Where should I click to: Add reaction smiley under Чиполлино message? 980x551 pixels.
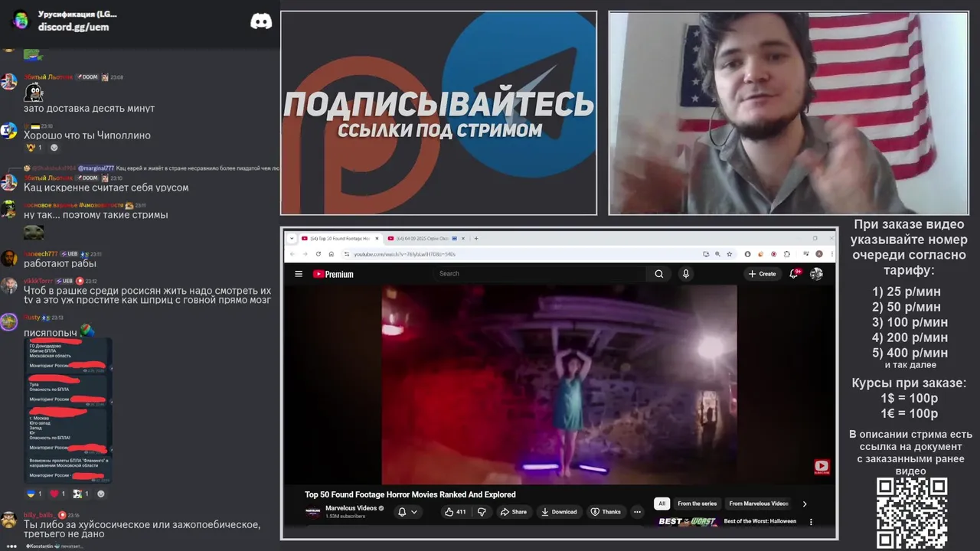[54, 148]
